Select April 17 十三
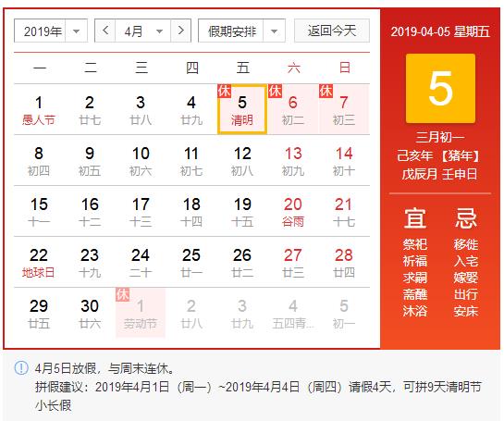Screen dimensions: 504x421 [x=141, y=211]
